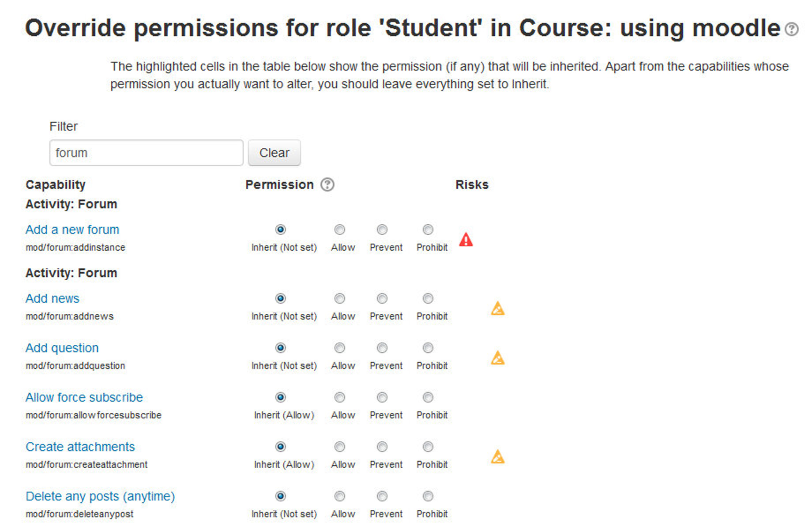Open the Permission column help icon

click(327, 184)
